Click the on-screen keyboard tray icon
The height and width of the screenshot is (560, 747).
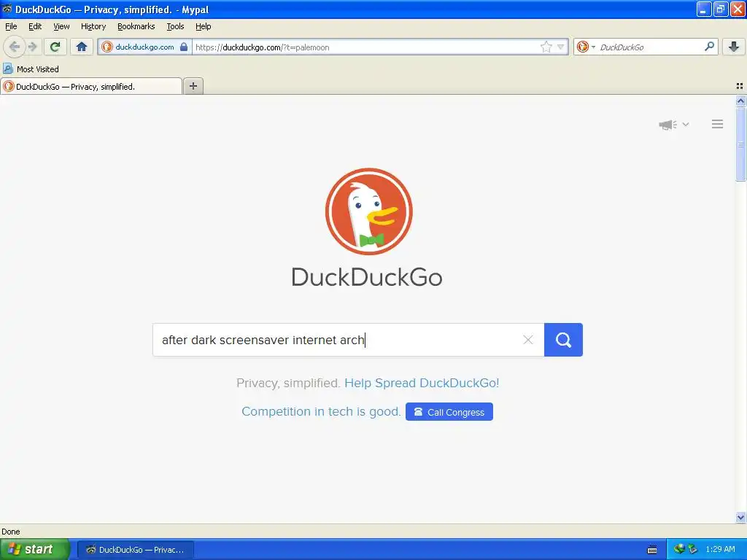click(x=652, y=550)
